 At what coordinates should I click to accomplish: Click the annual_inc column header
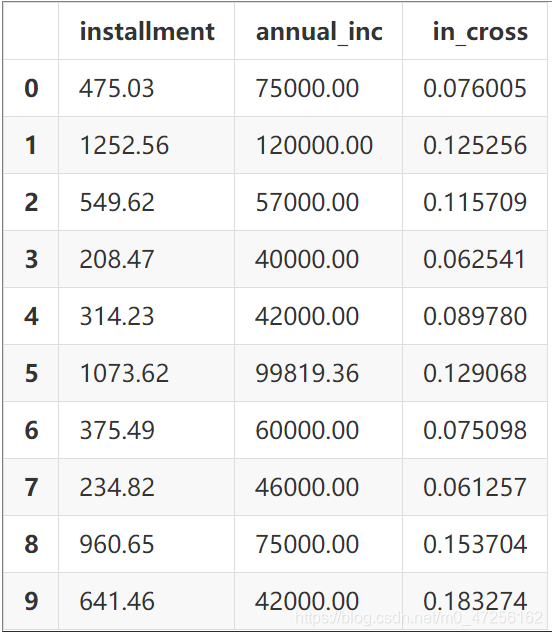tap(319, 32)
